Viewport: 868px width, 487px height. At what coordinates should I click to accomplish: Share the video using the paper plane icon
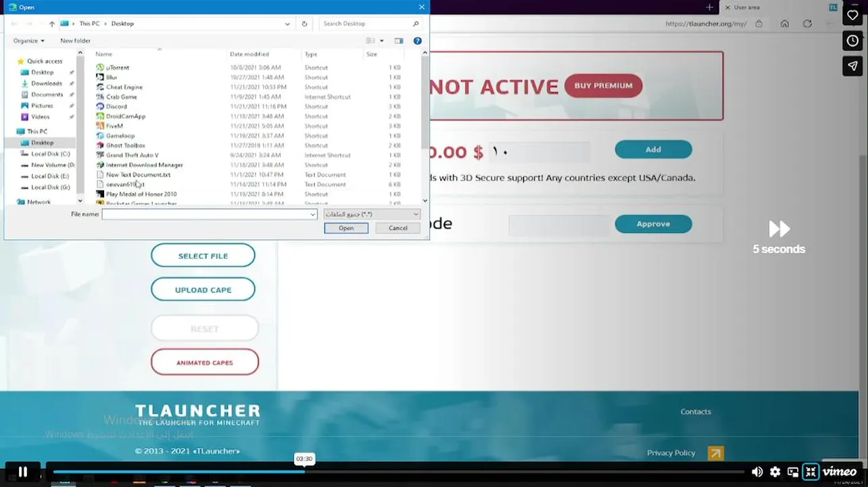point(852,66)
